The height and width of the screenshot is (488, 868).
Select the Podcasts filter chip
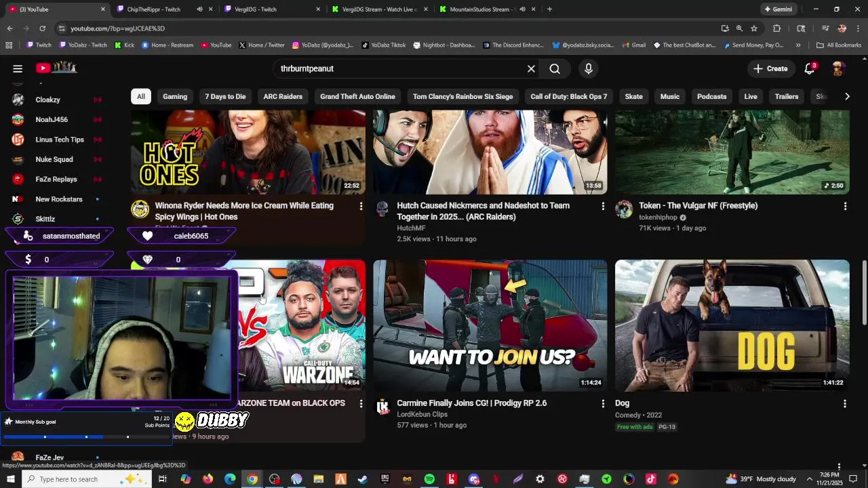coord(712,96)
